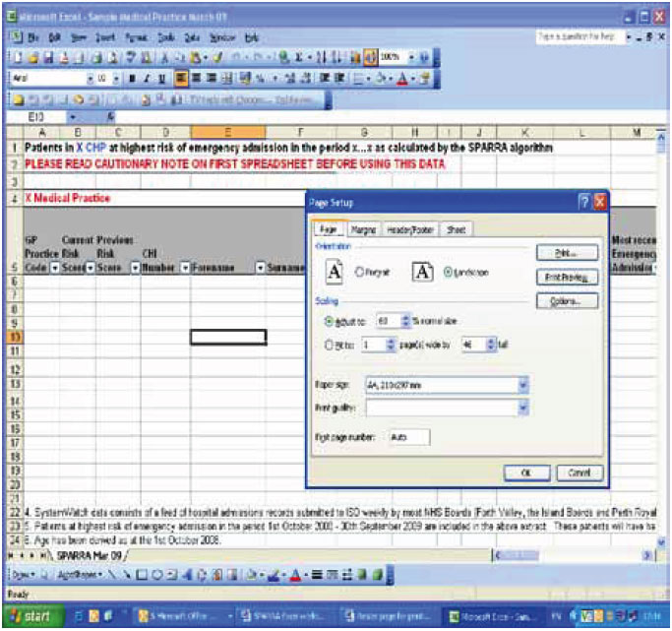Open the AutoShapes menu
The width and height of the screenshot is (672, 631).
pyautogui.click(x=80, y=575)
